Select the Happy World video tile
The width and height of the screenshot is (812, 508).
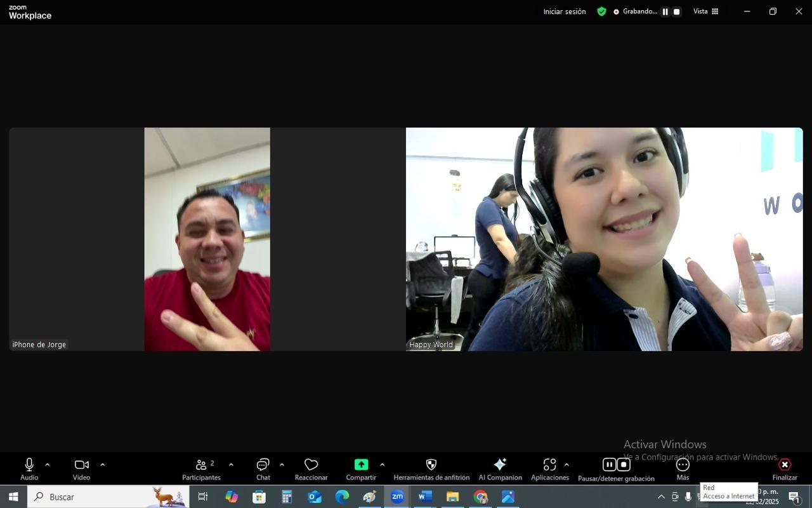click(x=604, y=239)
